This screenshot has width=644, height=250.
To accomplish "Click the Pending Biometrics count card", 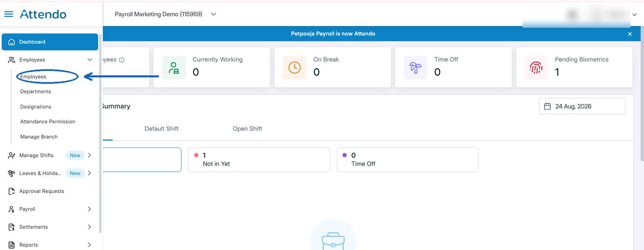I will [x=574, y=67].
